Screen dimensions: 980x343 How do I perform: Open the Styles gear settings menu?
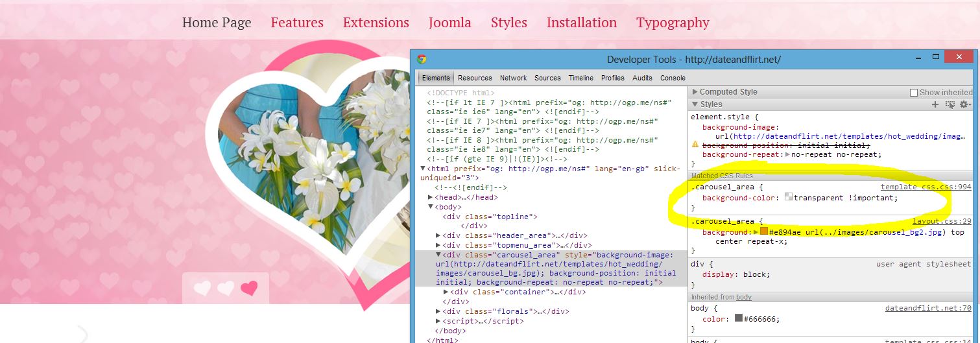pyautogui.click(x=965, y=104)
